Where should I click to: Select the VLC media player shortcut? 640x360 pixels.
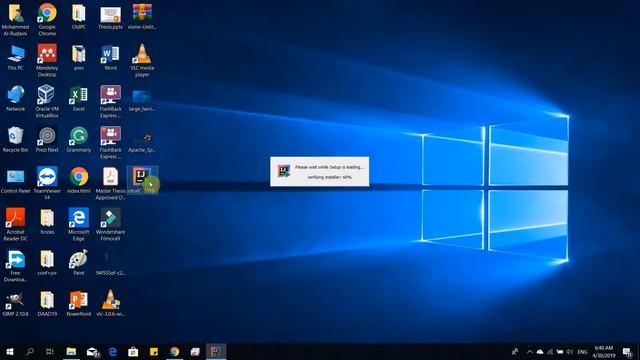(142, 60)
